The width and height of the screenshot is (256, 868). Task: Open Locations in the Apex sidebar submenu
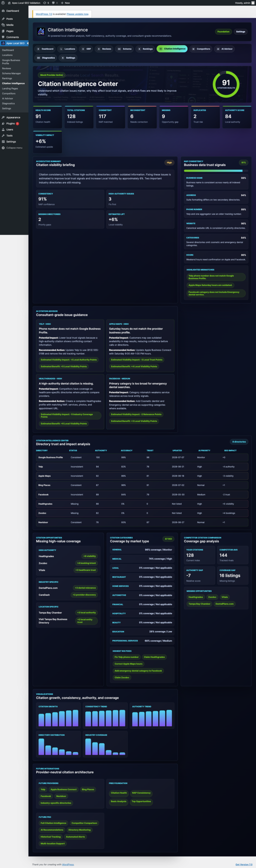(7, 55)
